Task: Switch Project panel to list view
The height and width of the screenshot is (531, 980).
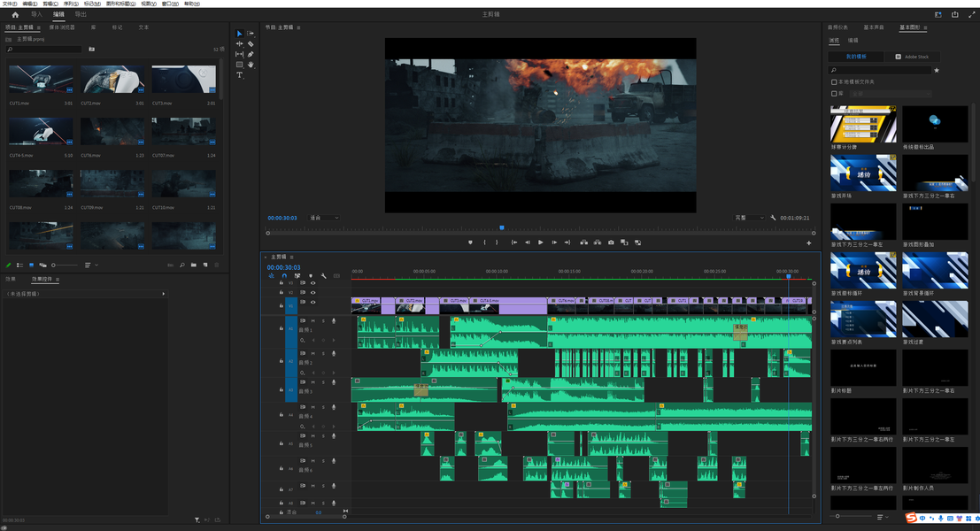Action: click(19, 265)
